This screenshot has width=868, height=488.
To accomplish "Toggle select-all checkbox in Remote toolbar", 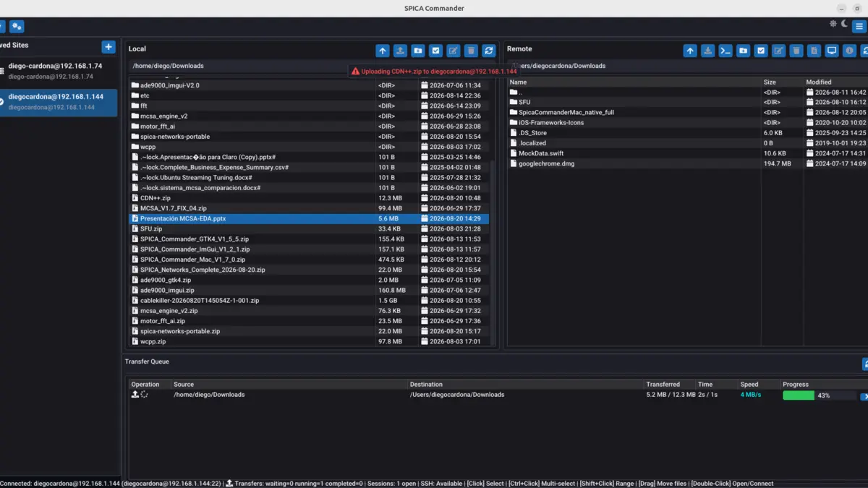I will click(x=761, y=51).
